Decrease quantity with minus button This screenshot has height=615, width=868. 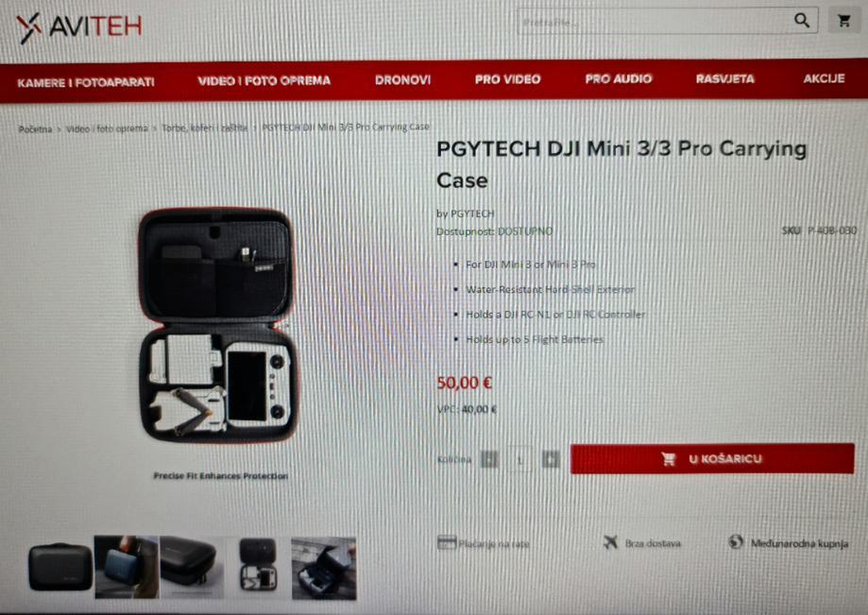point(489,459)
